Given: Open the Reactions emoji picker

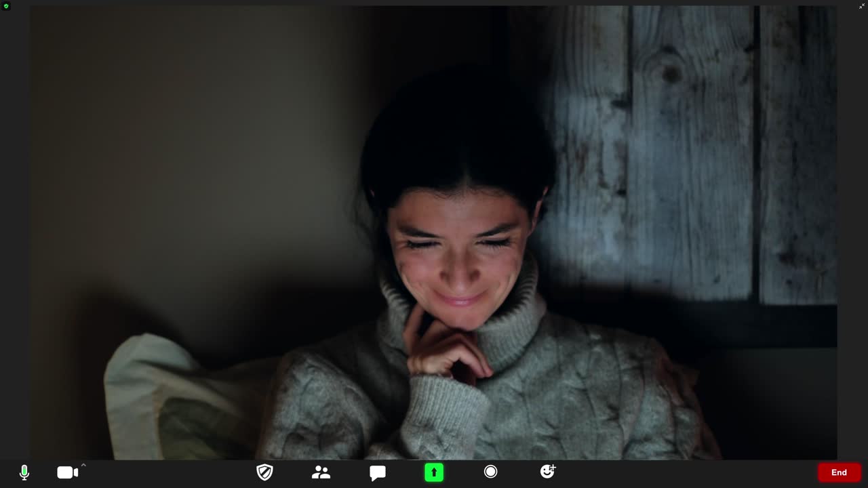Looking at the screenshot, I should pos(547,472).
